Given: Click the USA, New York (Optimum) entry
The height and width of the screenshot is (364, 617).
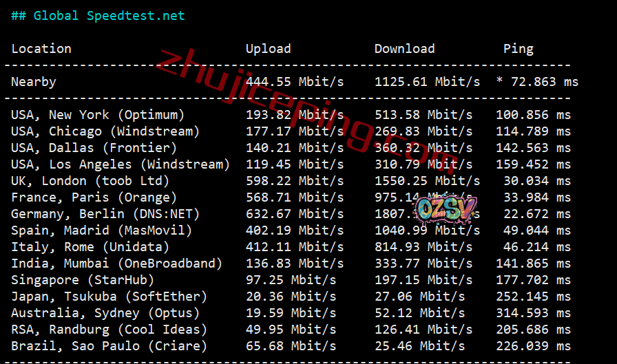Looking at the screenshot, I should point(98,115).
